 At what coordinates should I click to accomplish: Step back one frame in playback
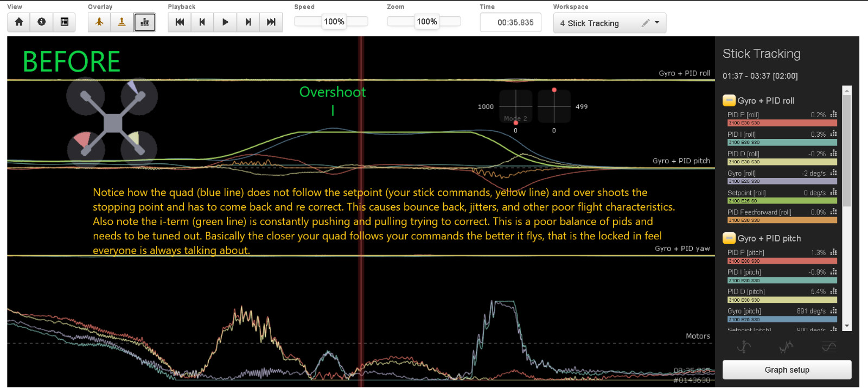coord(202,22)
